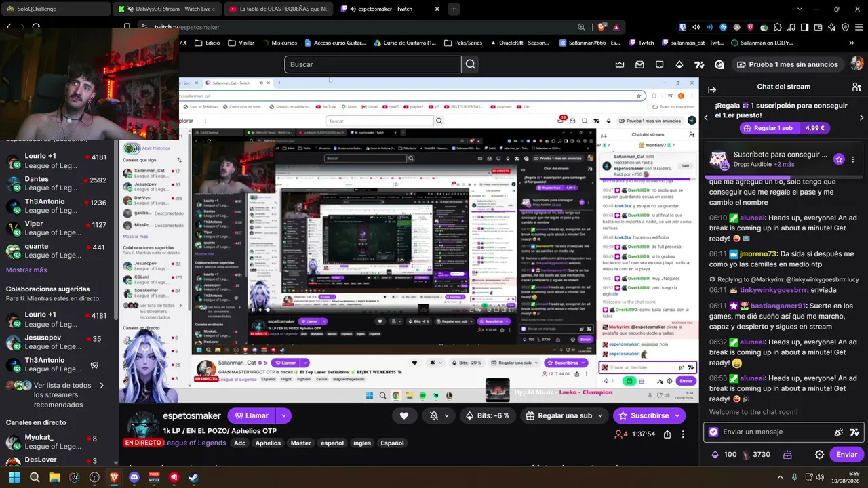Screen dimensions: 868x488
Task: Click the purple star on the drop card
Action: (839, 159)
